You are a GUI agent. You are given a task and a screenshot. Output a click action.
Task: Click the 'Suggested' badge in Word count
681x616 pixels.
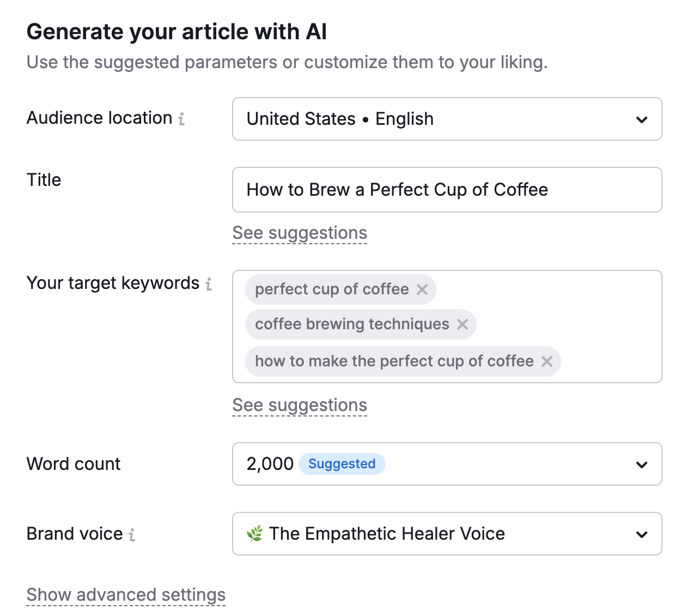342,464
